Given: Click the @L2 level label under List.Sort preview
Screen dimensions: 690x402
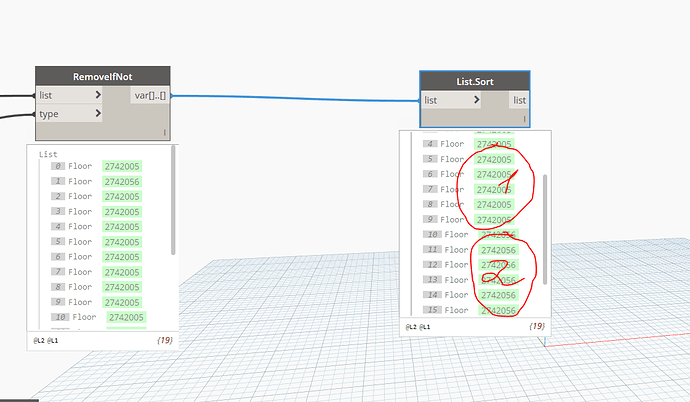Looking at the screenshot, I should pyautogui.click(x=411, y=327).
